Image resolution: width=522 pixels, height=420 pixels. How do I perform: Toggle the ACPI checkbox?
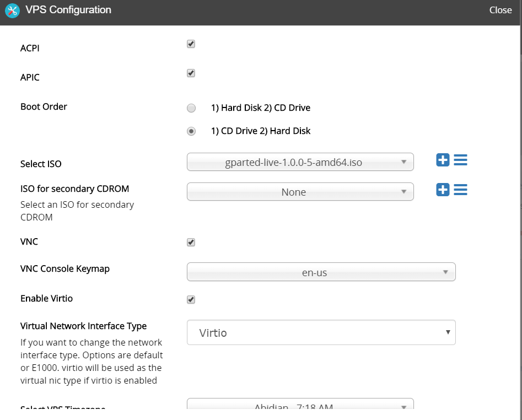pos(191,44)
